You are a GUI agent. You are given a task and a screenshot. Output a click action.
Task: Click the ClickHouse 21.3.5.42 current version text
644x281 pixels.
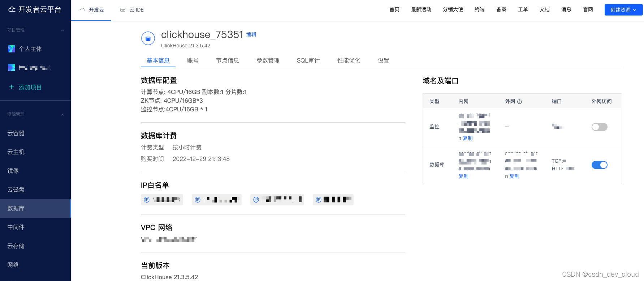(x=169, y=277)
